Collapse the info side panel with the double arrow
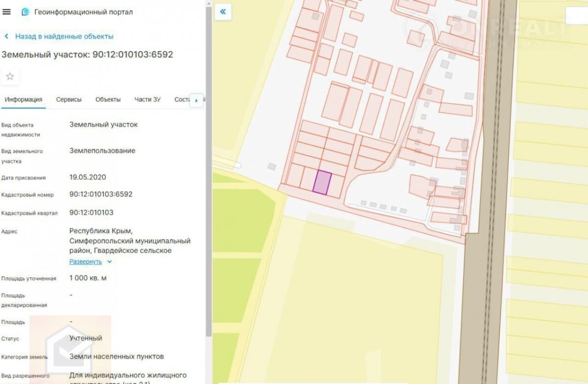This screenshot has width=588, height=384. click(x=223, y=12)
